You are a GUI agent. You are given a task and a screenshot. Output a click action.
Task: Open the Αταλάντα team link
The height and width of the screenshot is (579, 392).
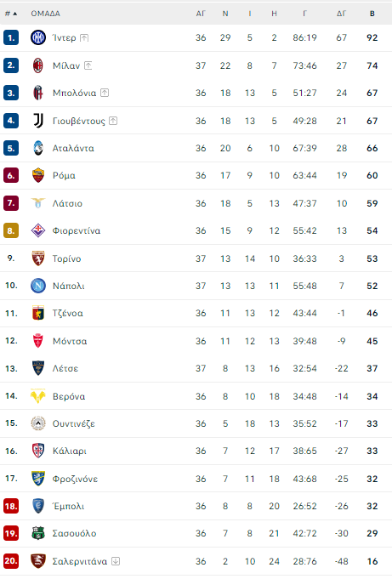[73, 148]
